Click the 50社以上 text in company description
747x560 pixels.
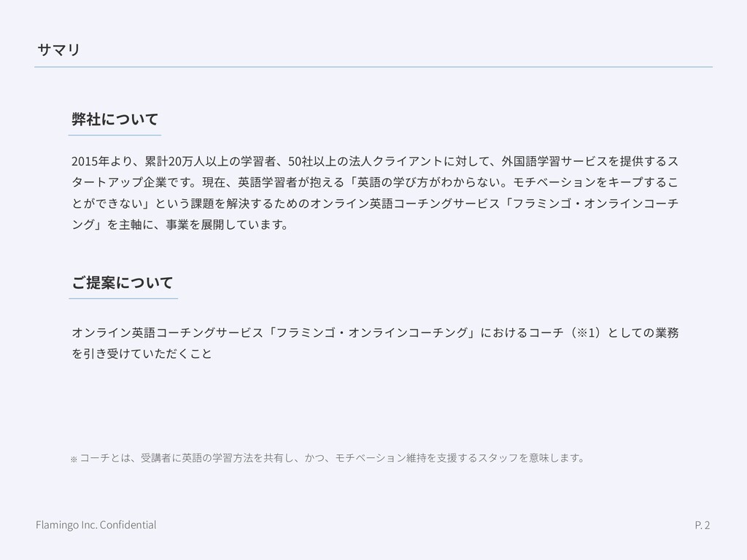[x=312, y=161]
